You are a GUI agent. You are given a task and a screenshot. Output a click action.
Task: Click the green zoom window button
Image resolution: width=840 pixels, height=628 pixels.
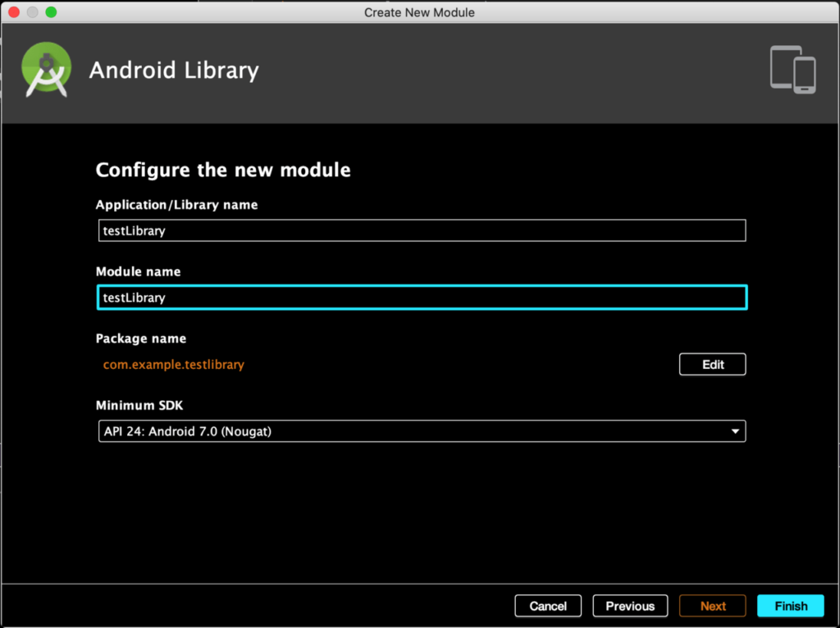coord(51,11)
